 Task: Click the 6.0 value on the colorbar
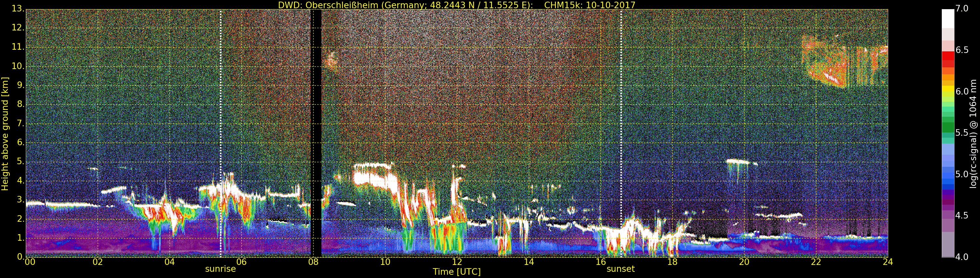[x=962, y=91]
